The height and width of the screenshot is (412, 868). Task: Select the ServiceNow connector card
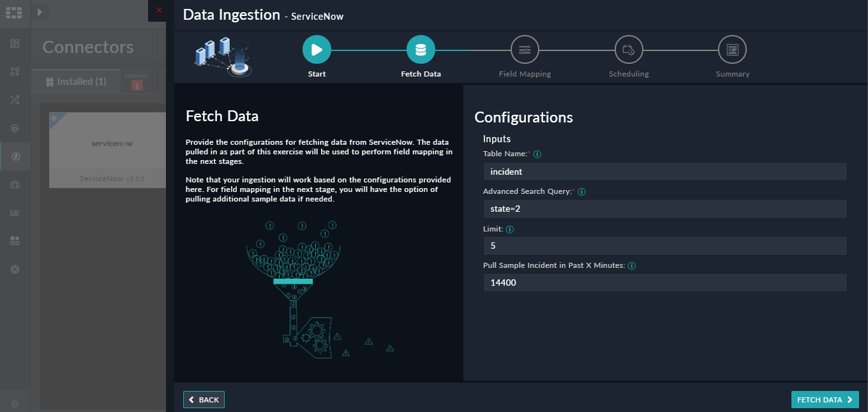(x=107, y=151)
